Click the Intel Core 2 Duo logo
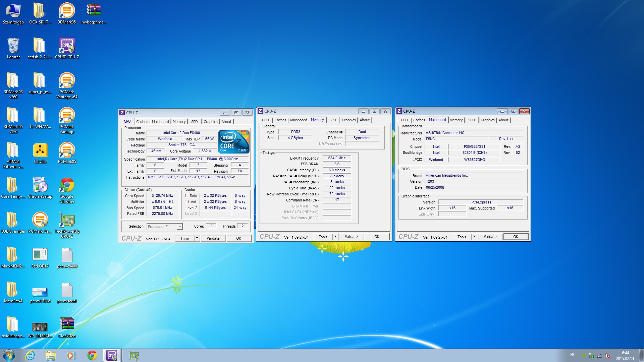Image resolution: width=644 pixels, height=362 pixels. pos(234,141)
